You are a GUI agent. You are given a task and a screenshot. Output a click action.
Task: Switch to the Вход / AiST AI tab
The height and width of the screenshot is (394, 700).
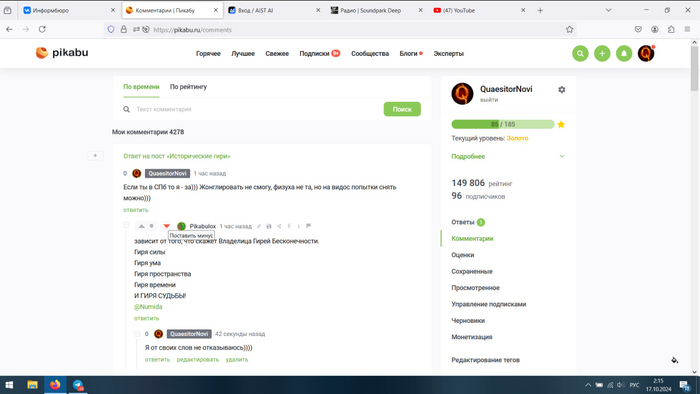click(274, 10)
